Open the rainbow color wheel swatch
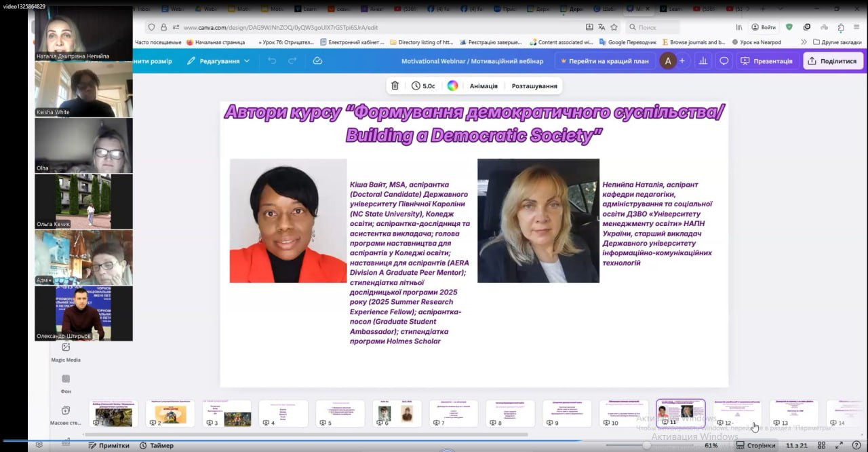 (452, 86)
